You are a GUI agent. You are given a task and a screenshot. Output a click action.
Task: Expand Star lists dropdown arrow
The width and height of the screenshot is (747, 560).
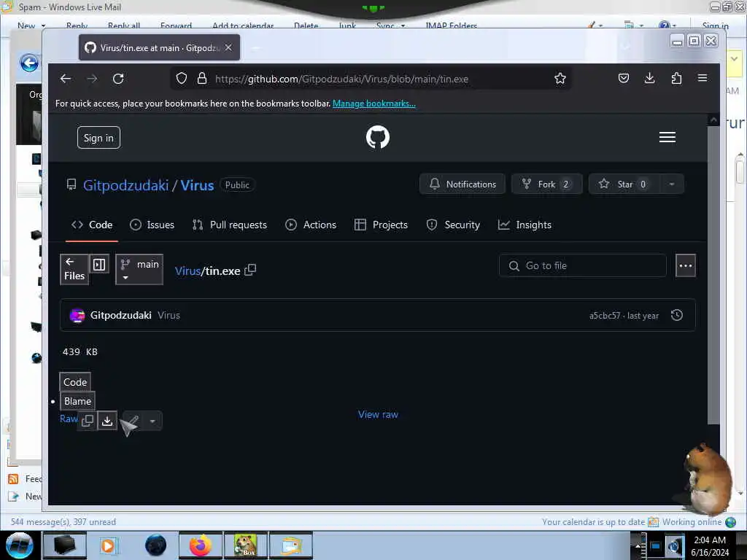click(671, 184)
